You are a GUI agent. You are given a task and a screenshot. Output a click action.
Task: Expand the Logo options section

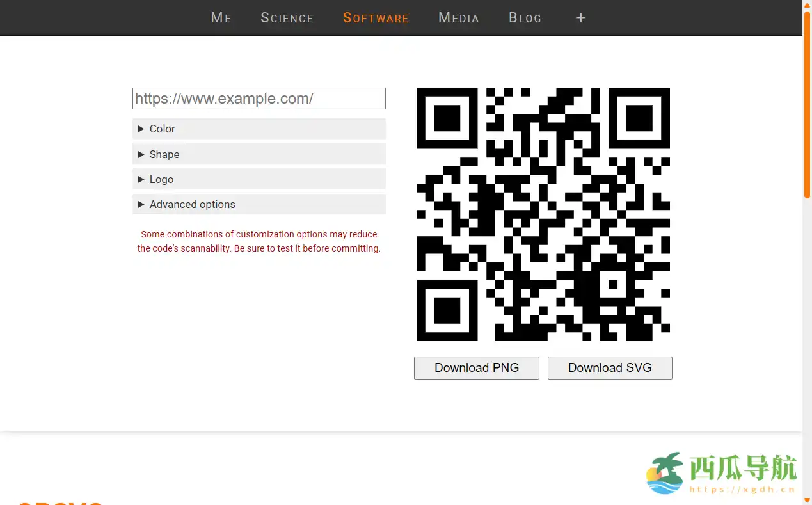(x=259, y=179)
